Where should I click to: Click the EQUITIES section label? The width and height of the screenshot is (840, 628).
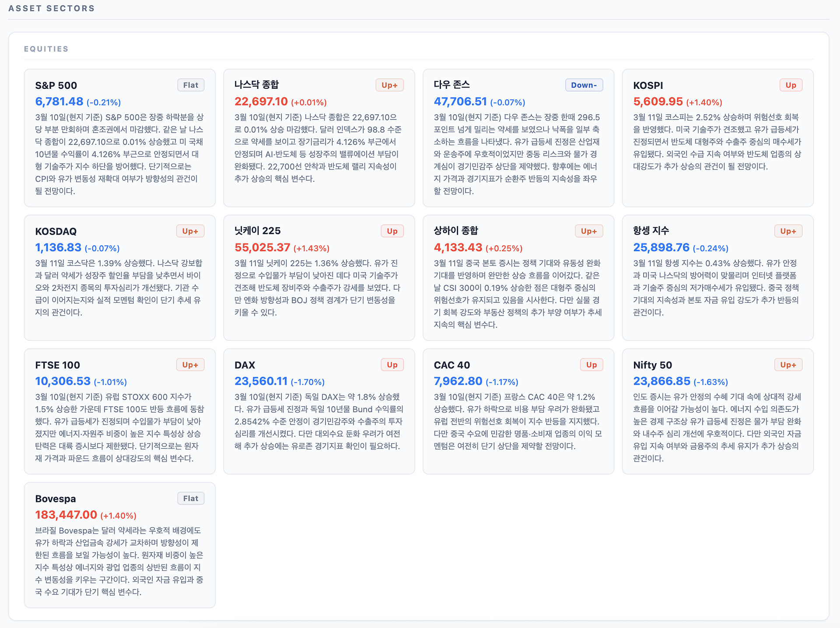(x=46, y=49)
